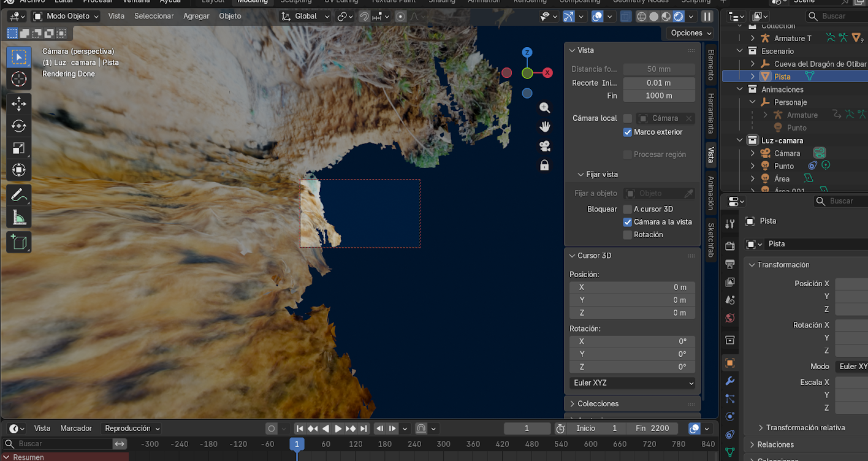This screenshot has width=868, height=461.
Task: Open the Agregar menu
Action: pyautogui.click(x=196, y=16)
